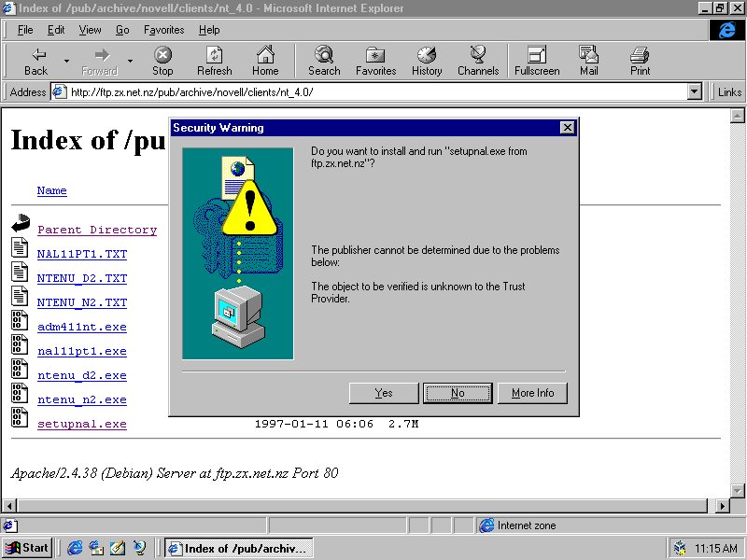
Task: Download nal11pt1.exe
Action: 82,351
